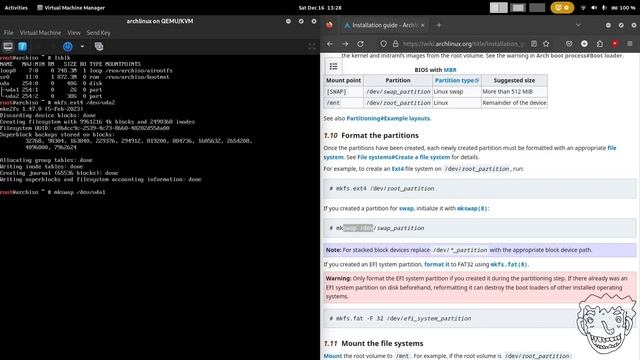Click the blue power button for the VM
The width and height of the screenshot is (640, 360).
tap(68, 47)
